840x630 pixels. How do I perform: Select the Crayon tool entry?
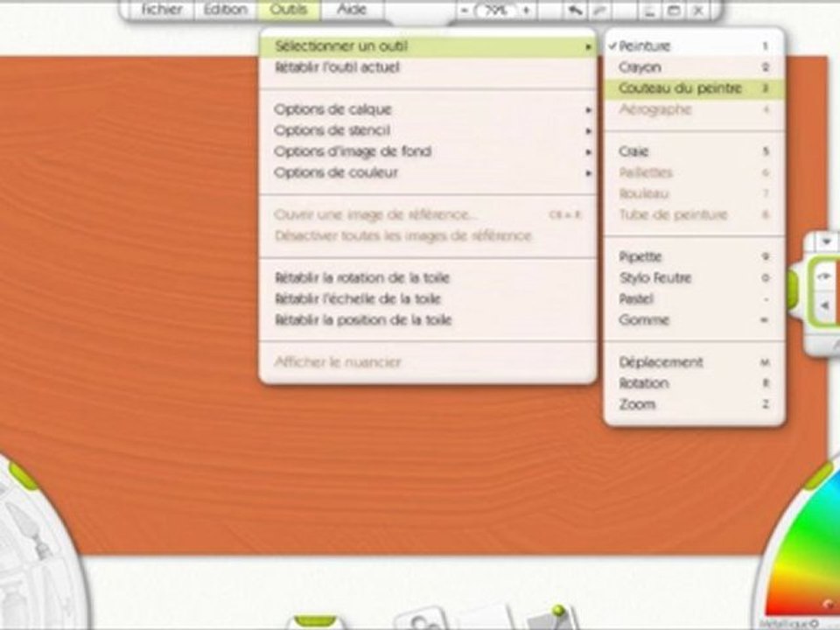[694, 67]
